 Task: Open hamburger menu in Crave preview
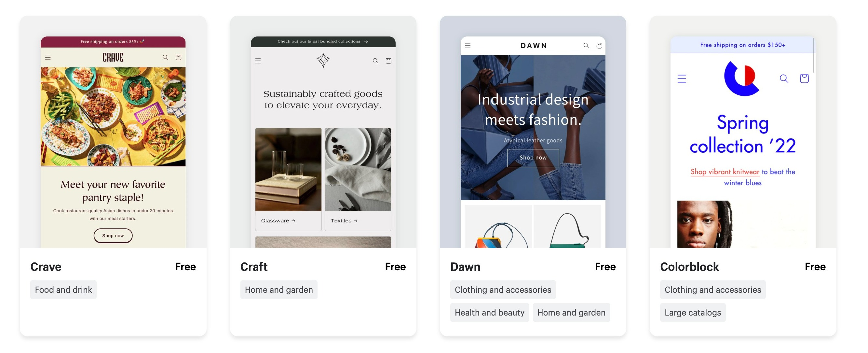pos(48,57)
